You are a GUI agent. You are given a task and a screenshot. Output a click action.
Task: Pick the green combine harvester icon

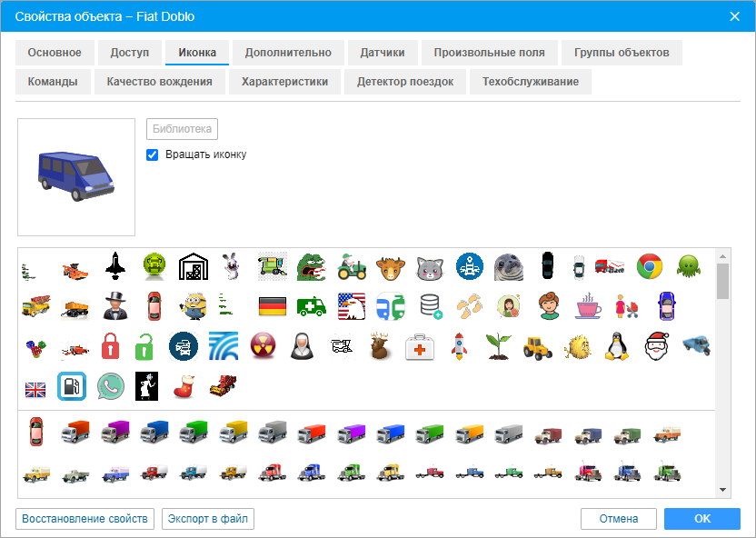click(x=273, y=266)
